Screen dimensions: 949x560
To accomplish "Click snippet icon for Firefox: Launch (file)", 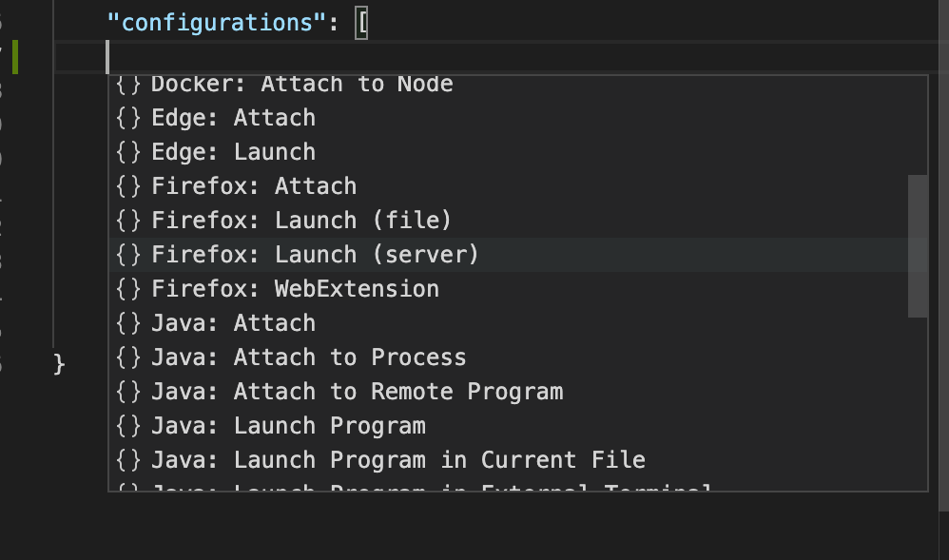I will click(128, 221).
